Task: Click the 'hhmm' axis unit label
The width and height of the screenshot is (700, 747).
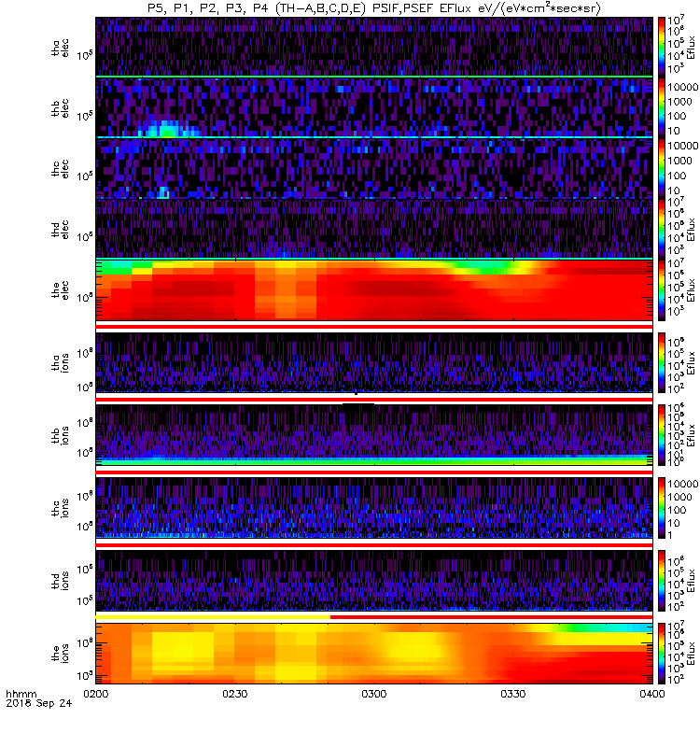Action: coord(21,694)
